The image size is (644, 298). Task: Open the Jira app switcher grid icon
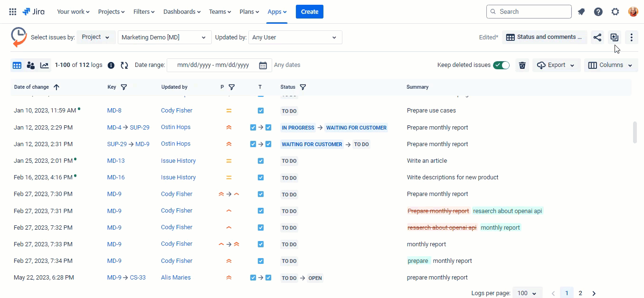coord(13,12)
